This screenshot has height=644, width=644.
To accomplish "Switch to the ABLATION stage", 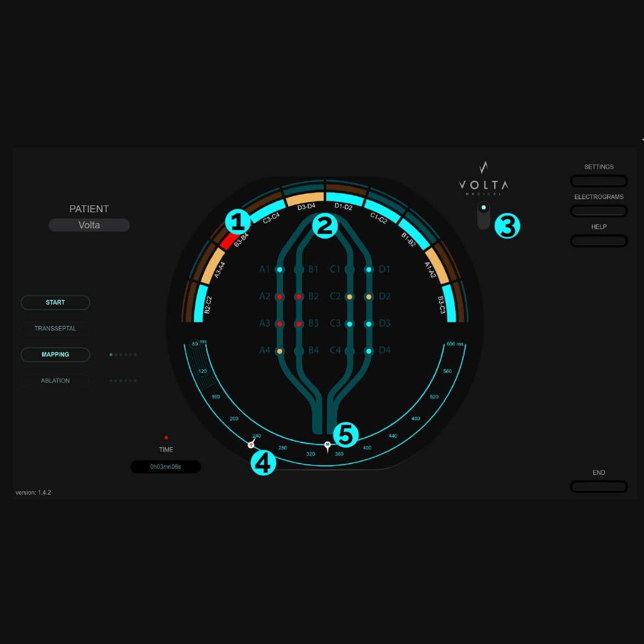I will click(55, 380).
